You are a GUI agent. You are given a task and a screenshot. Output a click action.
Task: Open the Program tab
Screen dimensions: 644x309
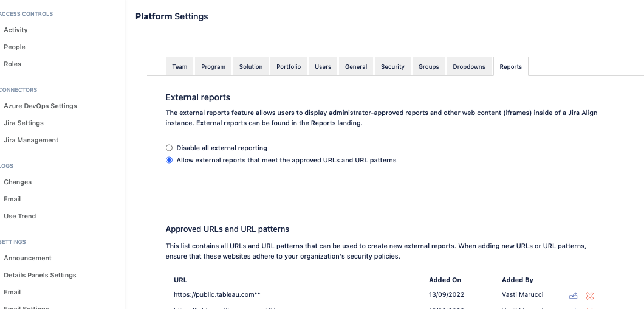point(213,67)
